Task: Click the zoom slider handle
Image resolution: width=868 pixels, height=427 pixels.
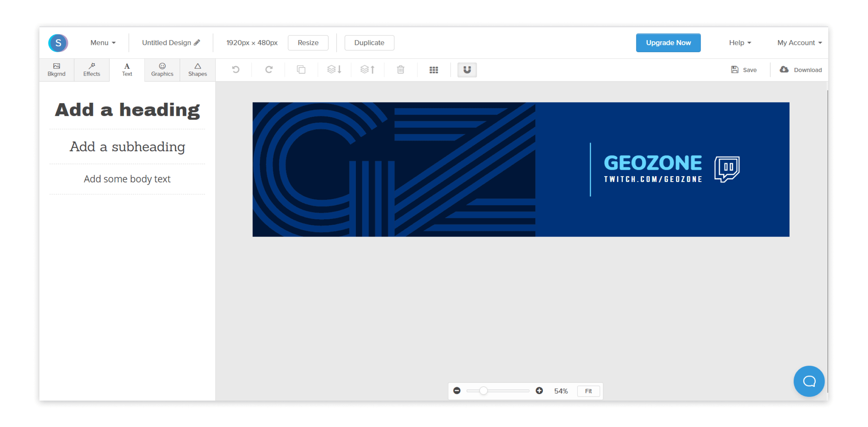Action: pos(484,391)
